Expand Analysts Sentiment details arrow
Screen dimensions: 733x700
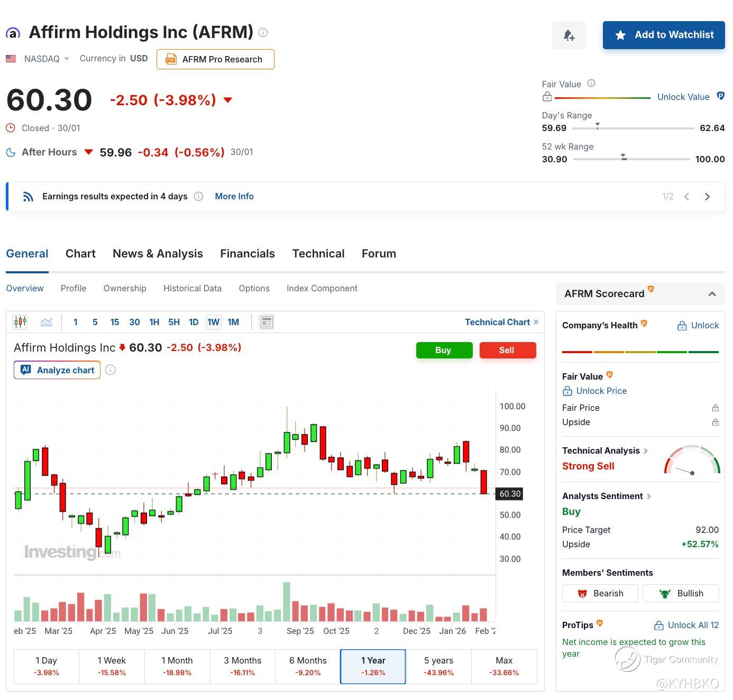click(x=649, y=496)
